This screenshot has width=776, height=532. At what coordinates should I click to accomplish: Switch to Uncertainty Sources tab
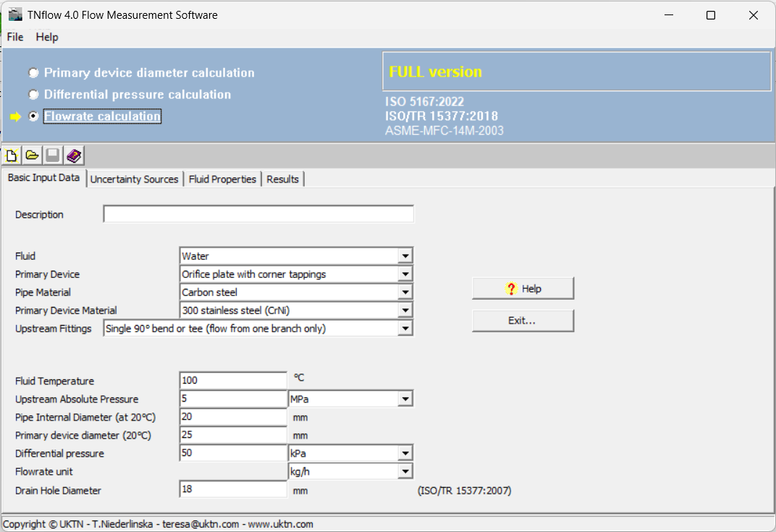(x=134, y=180)
